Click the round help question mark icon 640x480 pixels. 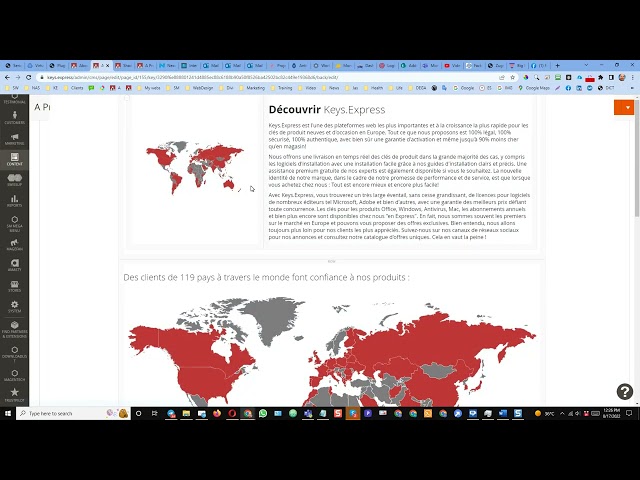click(x=624, y=391)
